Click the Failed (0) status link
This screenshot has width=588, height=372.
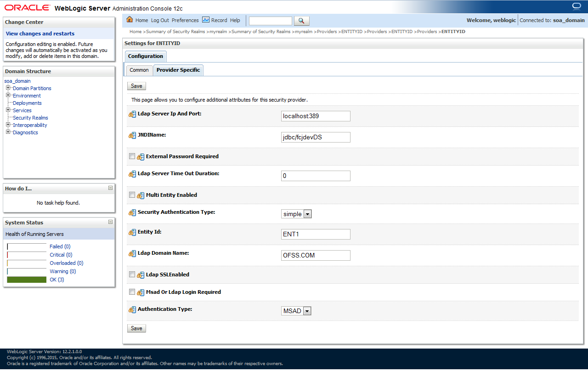pos(60,246)
